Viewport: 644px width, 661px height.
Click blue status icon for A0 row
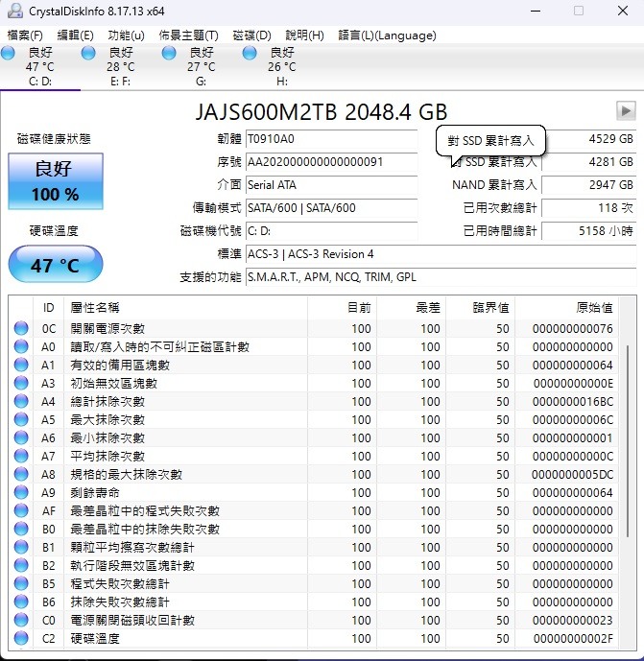(x=21, y=346)
